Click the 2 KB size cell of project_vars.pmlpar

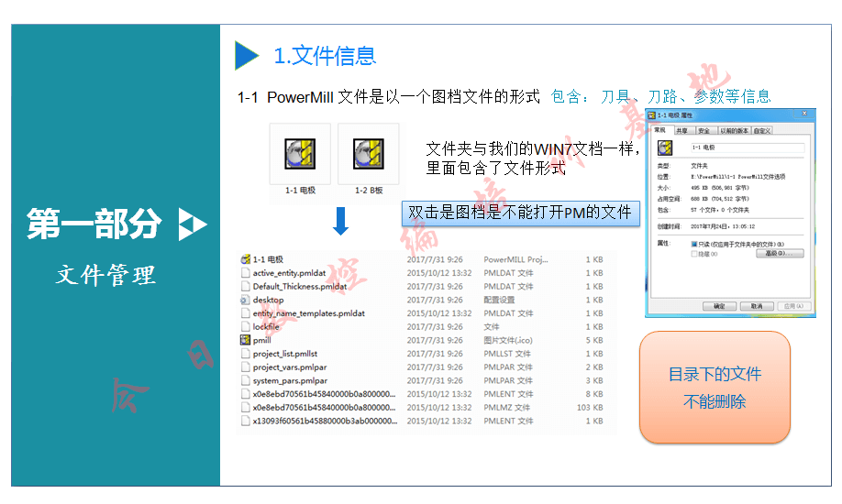[594, 367]
